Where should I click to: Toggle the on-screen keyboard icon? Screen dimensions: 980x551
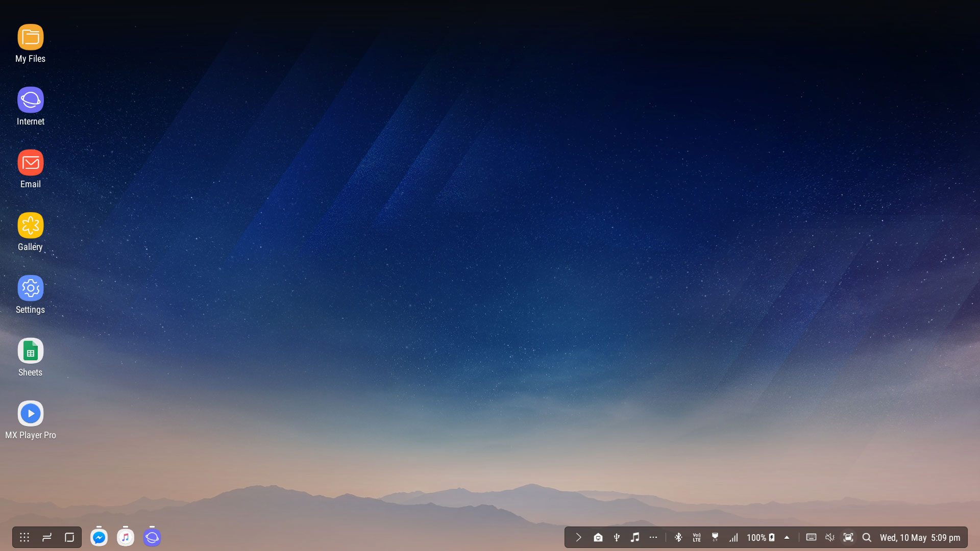(811, 537)
